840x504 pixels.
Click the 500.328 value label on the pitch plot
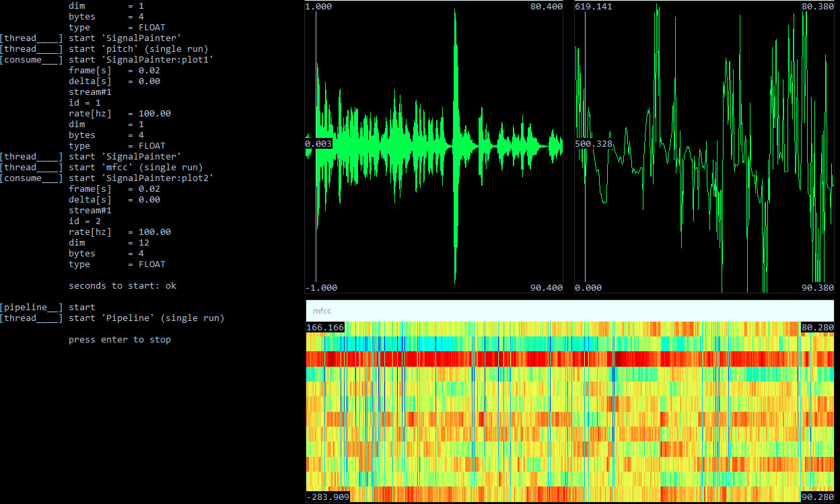coord(594,143)
